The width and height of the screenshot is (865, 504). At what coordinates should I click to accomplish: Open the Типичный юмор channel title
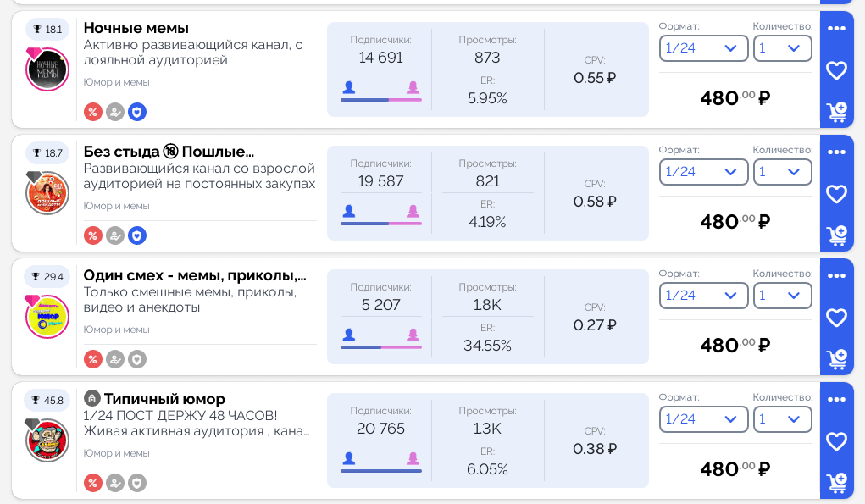pos(164,399)
